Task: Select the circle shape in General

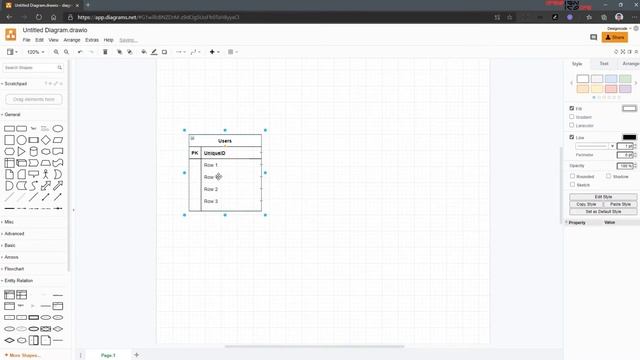Action: [x=21, y=140]
